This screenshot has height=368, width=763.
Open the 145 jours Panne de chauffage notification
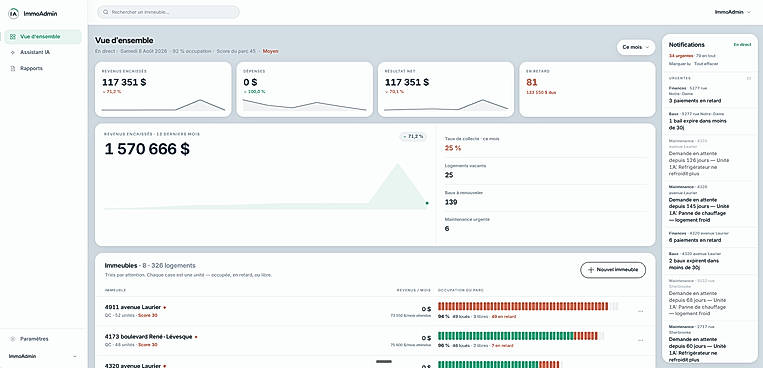coord(710,204)
